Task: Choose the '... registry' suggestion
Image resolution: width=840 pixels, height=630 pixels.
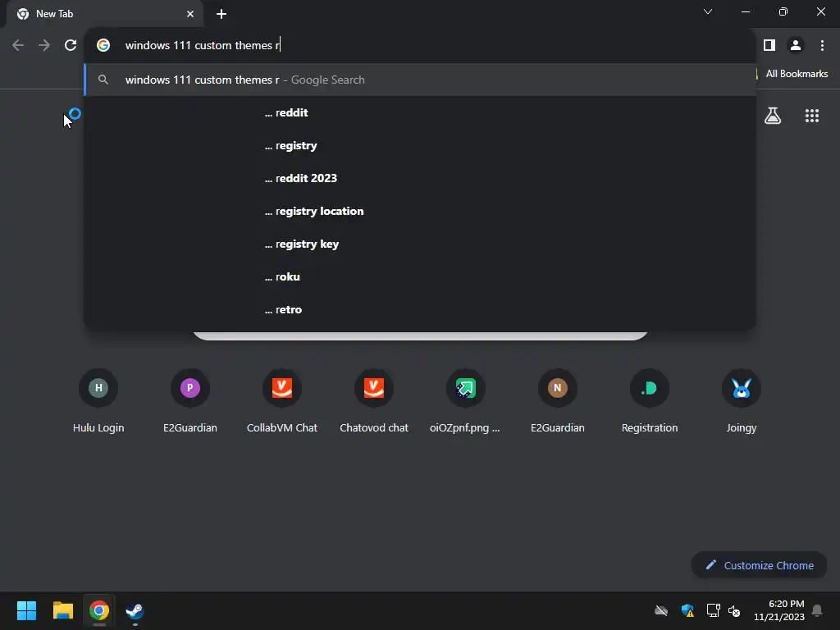Action: click(x=421, y=145)
